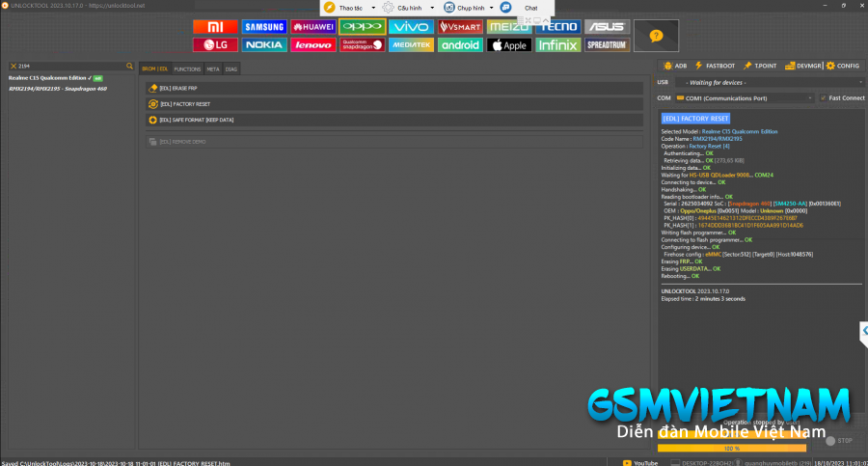
Task: Open the DEVMGR device manager
Action: [x=803, y=66]
